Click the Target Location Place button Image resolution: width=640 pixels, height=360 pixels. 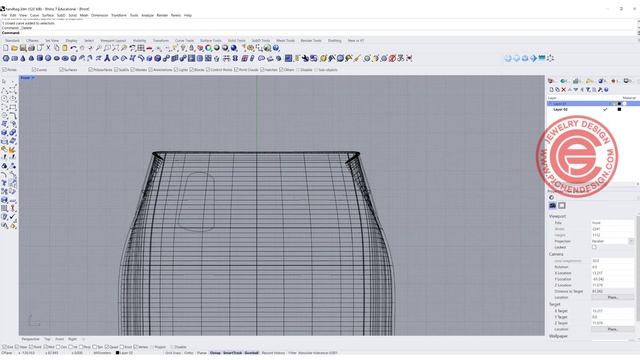pos(613,329)
